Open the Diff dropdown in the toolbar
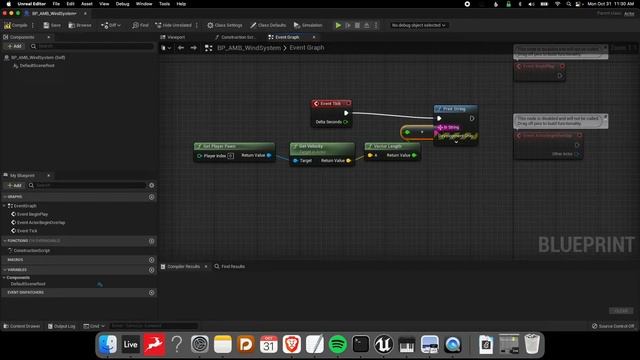This screenshot has width=640, height=360. [x=111, y=25]
